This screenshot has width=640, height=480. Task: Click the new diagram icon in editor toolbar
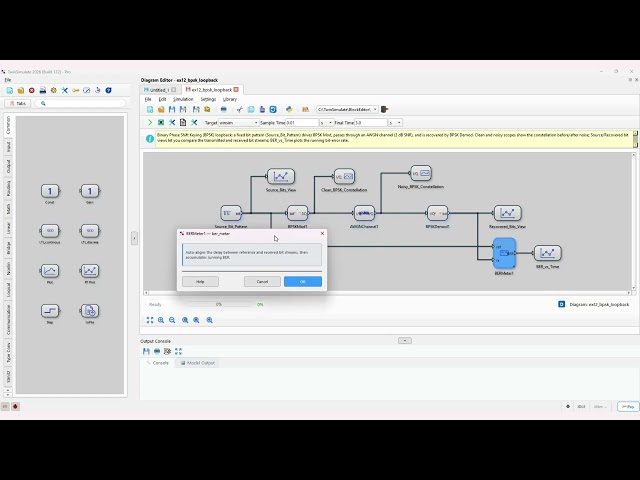click(150, 109)
